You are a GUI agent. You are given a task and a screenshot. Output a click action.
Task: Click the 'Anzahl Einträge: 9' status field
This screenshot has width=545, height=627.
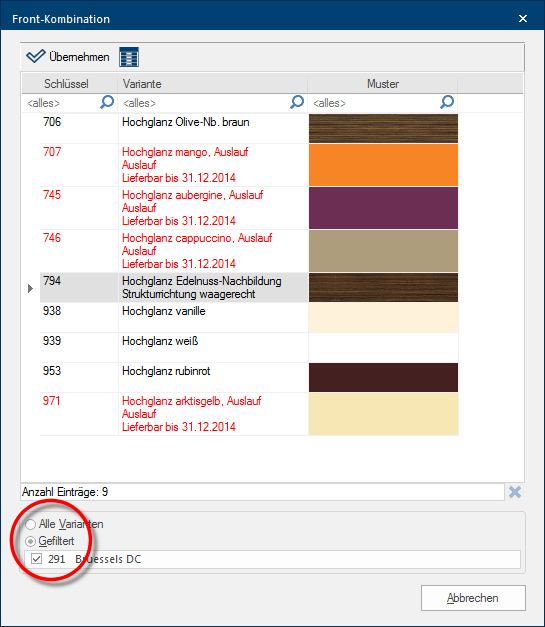click(262, 492)
